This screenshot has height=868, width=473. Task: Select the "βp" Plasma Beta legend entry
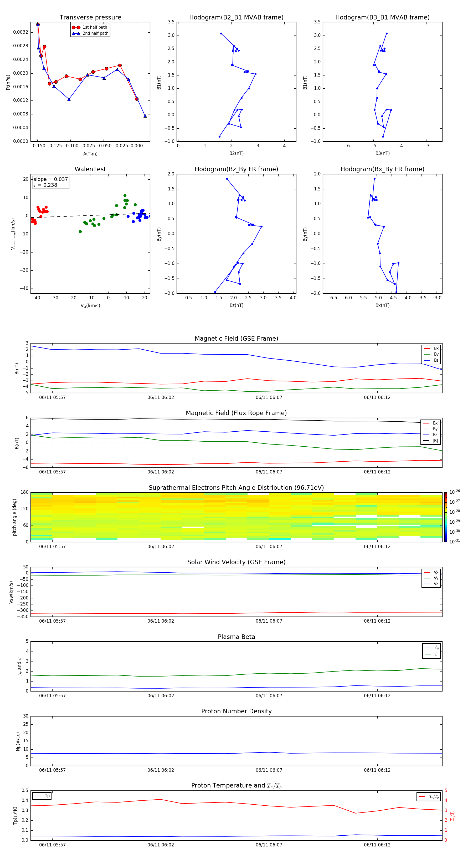432,647
